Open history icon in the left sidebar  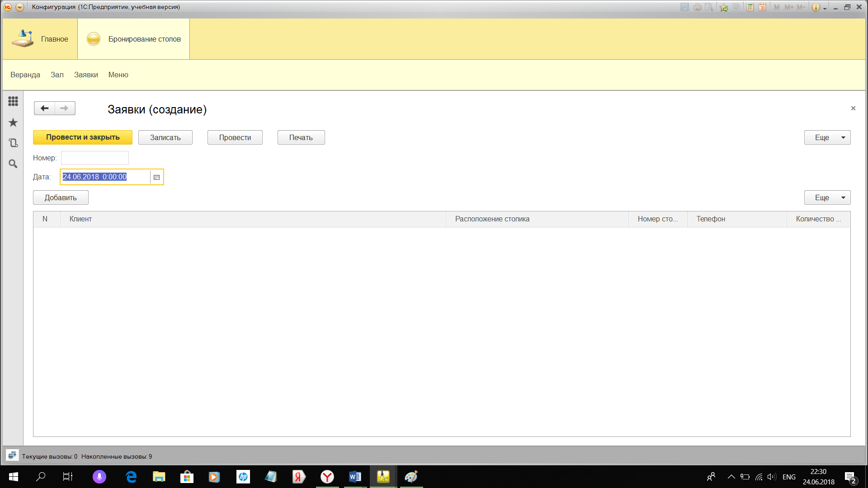(x=13, y=143)
